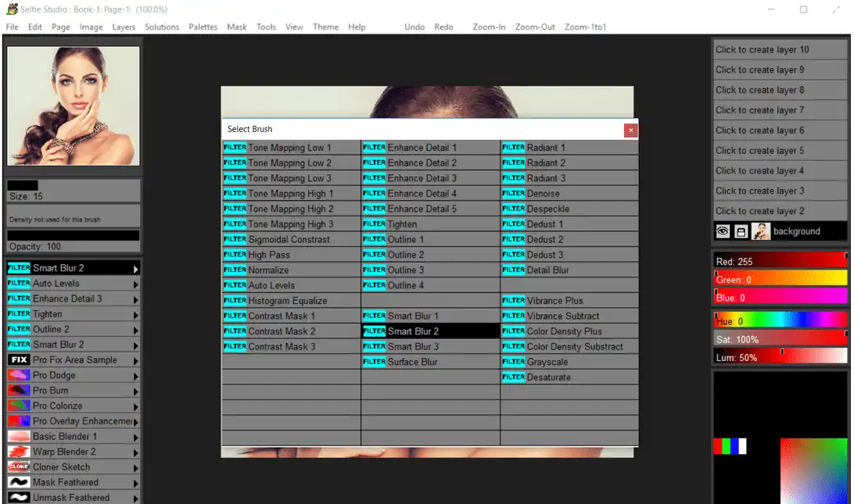The image size is (854, 504).
Task: Click the Zoom-In button
Action: pyautogui.click(x=489, y=27)
